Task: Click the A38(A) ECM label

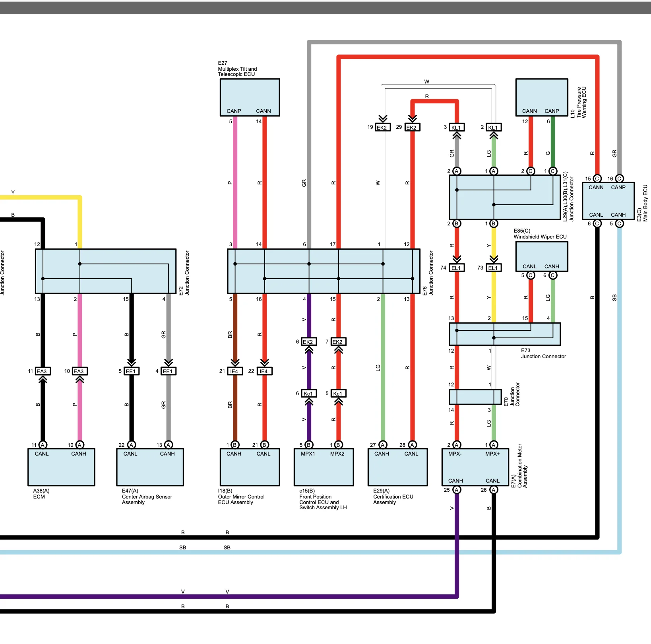Action: 41,494
